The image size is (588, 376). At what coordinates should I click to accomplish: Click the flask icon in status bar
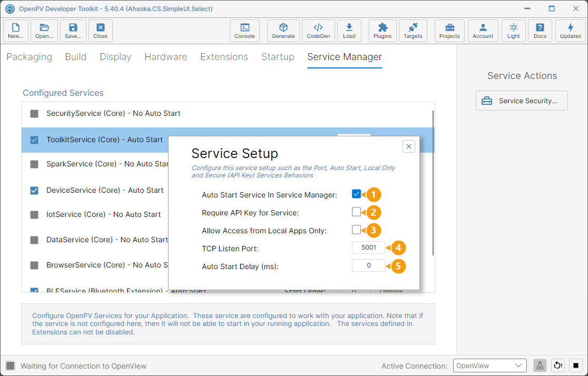540,365
